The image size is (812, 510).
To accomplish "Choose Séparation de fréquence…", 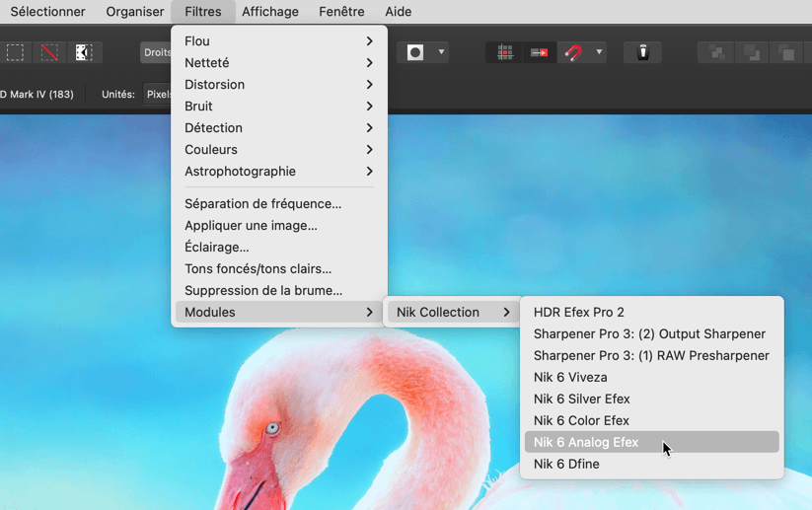I will (279, 204).
